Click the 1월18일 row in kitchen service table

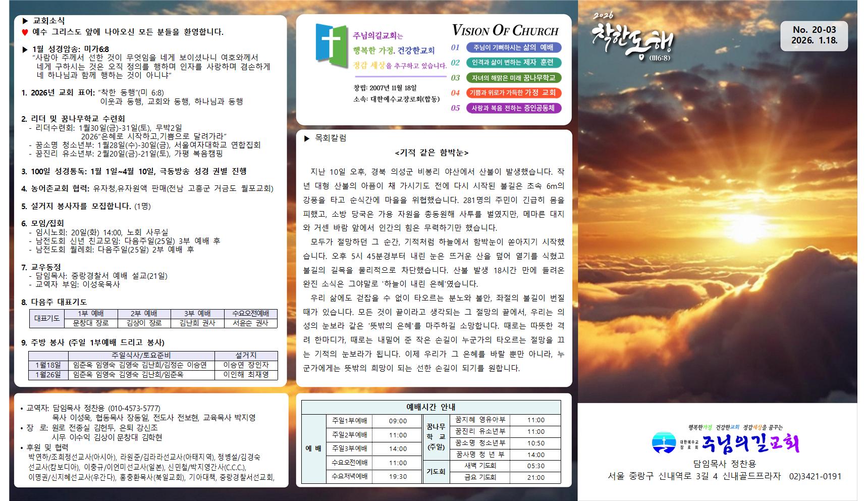click(x=48, y=365)
